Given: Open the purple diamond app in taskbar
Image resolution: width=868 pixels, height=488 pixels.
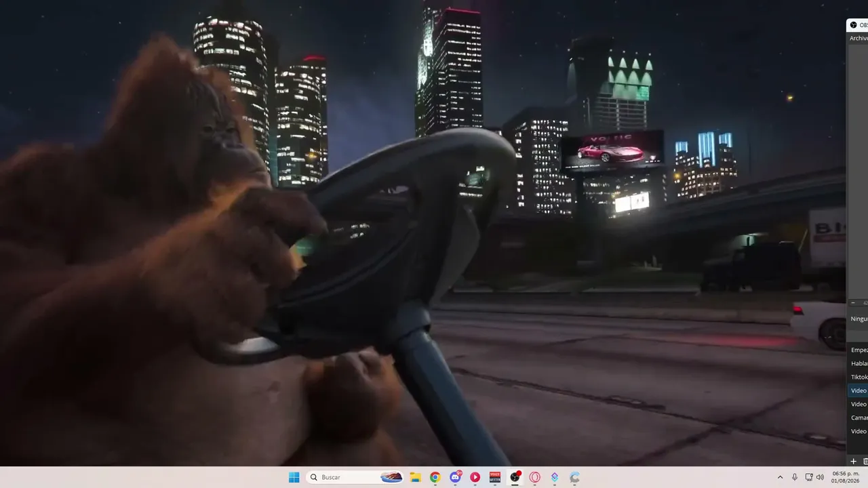Looking at the screenshot, I should coord(555,477).
